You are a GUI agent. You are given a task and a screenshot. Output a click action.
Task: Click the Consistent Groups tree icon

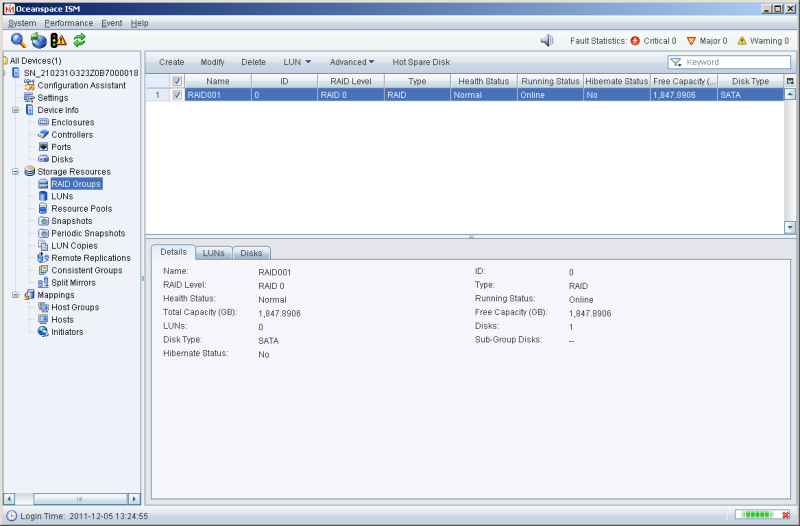(43, 270)
